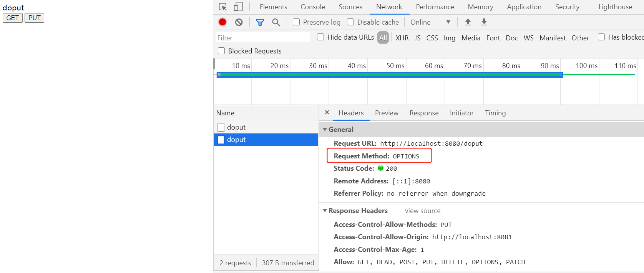The width and height of the screenshot is (644, 273).
Task: Click the network timeline overview bar
Action: coord(390,75)
